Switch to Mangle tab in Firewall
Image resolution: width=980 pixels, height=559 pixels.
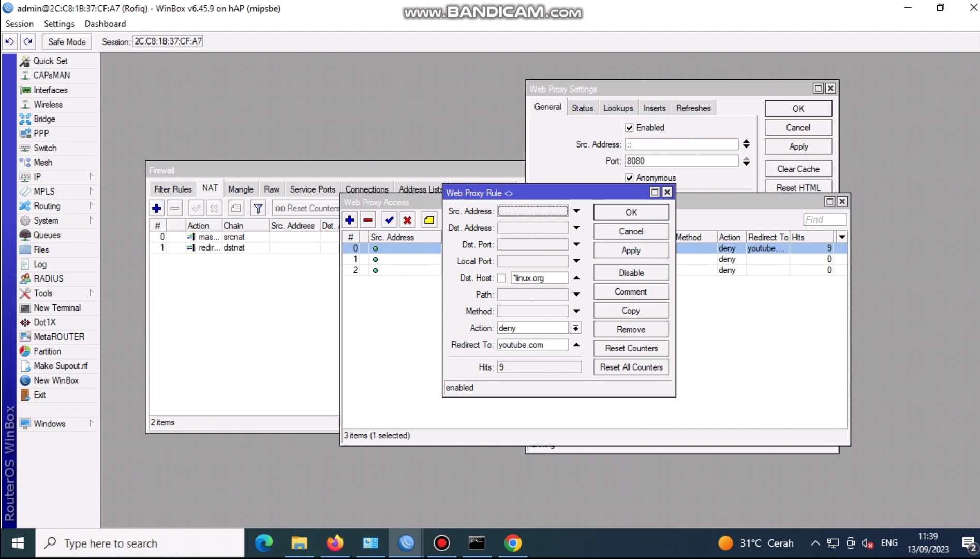point(241,189)
